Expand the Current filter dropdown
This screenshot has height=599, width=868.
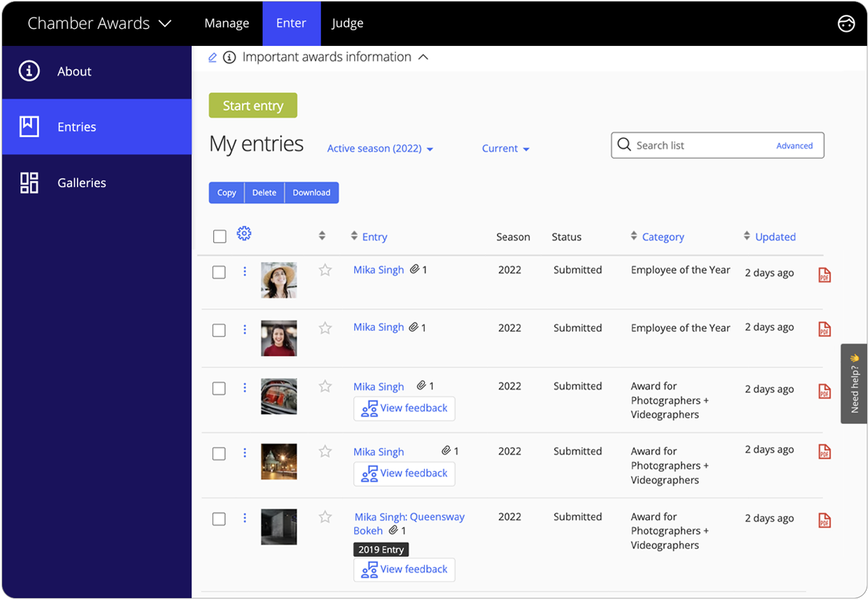click(505, 149)
